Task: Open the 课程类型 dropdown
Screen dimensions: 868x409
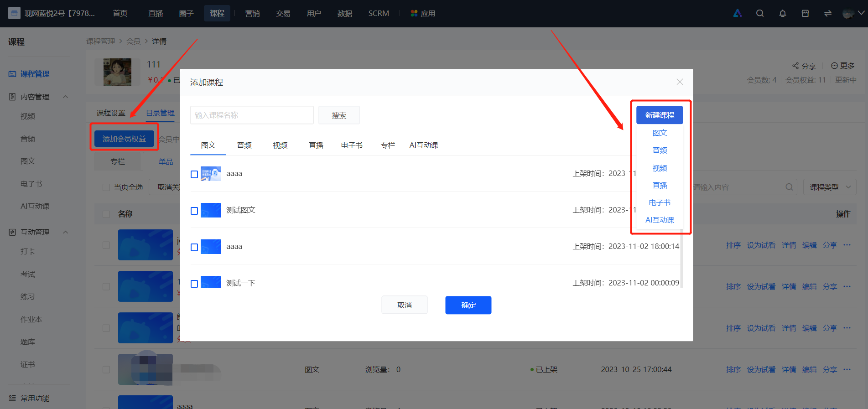Action: pyautogui.click(x=830, y=187)
